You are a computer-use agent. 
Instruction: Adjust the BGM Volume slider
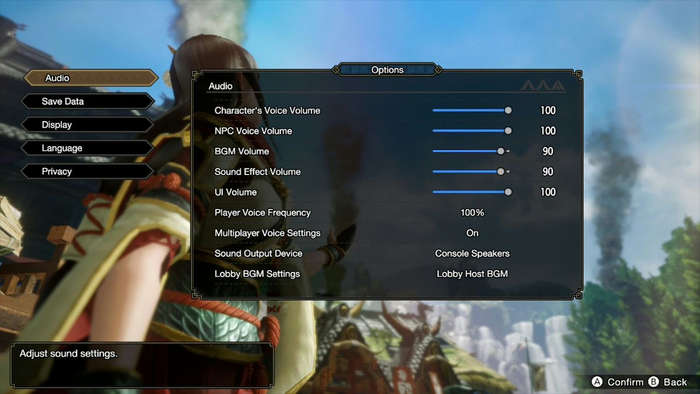click(x=472, y=151)
